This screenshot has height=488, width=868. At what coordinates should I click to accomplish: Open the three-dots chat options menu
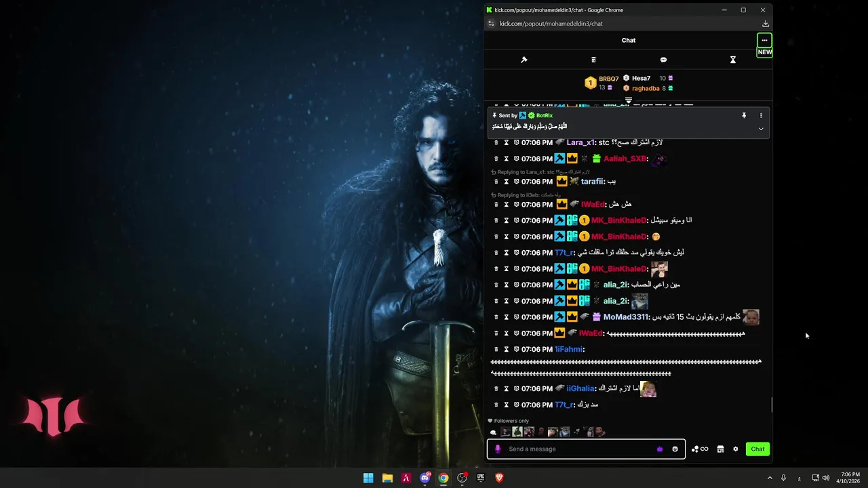point(764,40)
